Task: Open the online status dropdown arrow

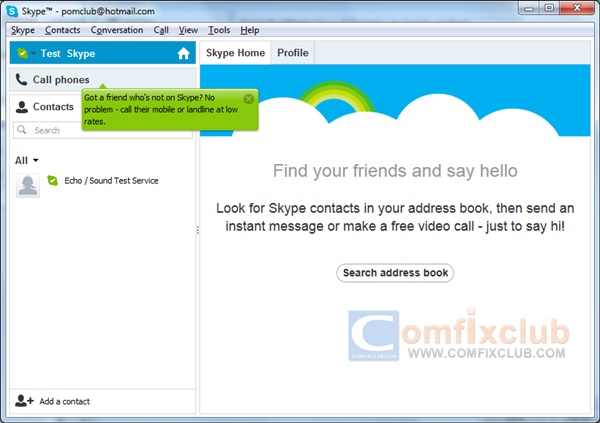Action: [34, 53]
